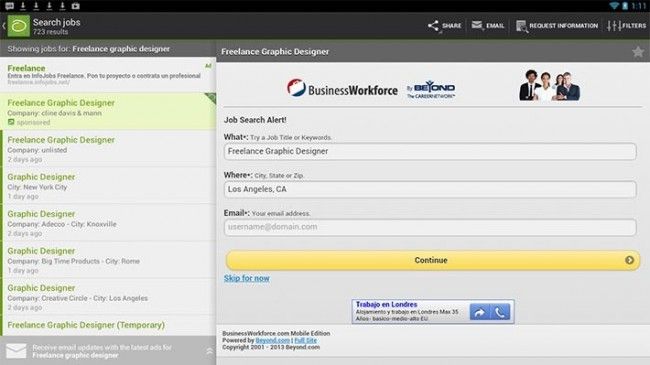Select sponsored job from cline davis & mann
The width and height of the screenshot is (650, 365).
(x=108, y=111)
